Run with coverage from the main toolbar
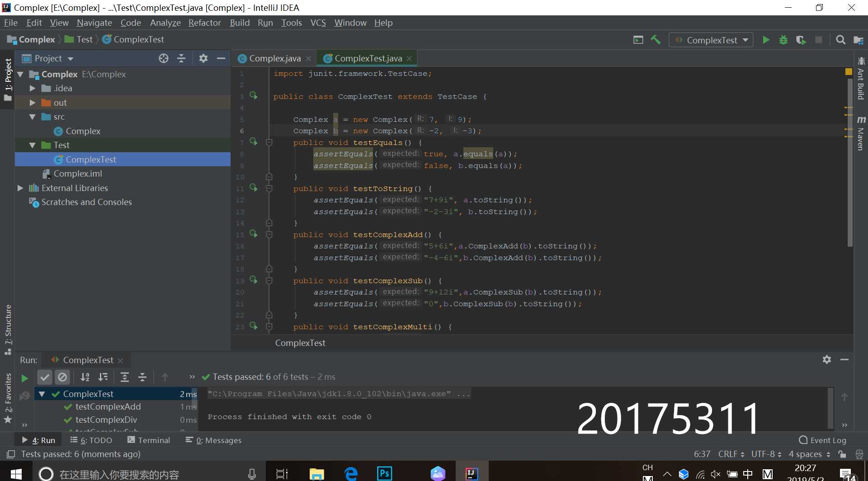Viewport: 868px width, 481px height. [x=801, y=40]
